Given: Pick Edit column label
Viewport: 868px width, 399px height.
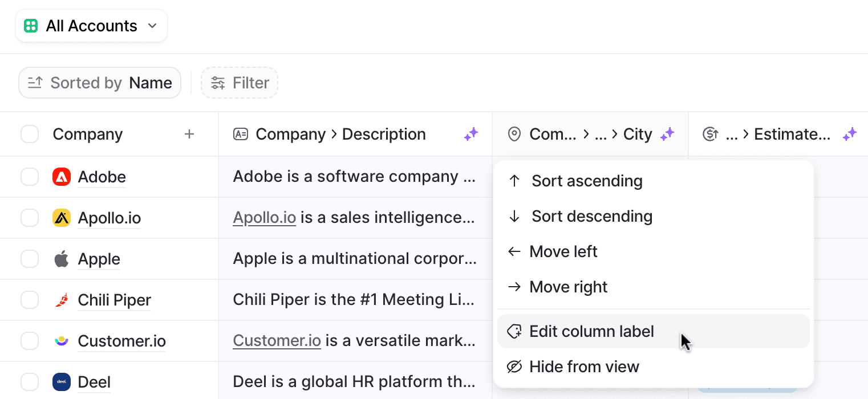Looking at the screenshot, I should tap(654, 332).
